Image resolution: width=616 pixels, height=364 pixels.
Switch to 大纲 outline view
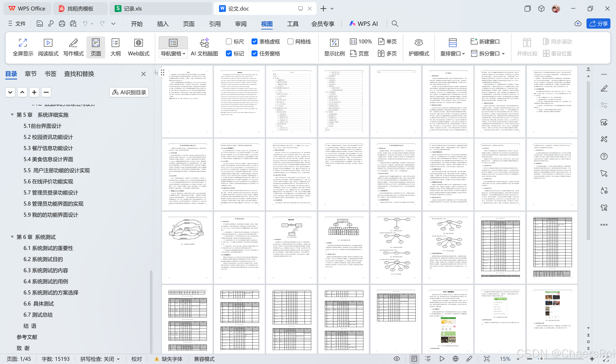pyautogui.click(x=115, y=47)
